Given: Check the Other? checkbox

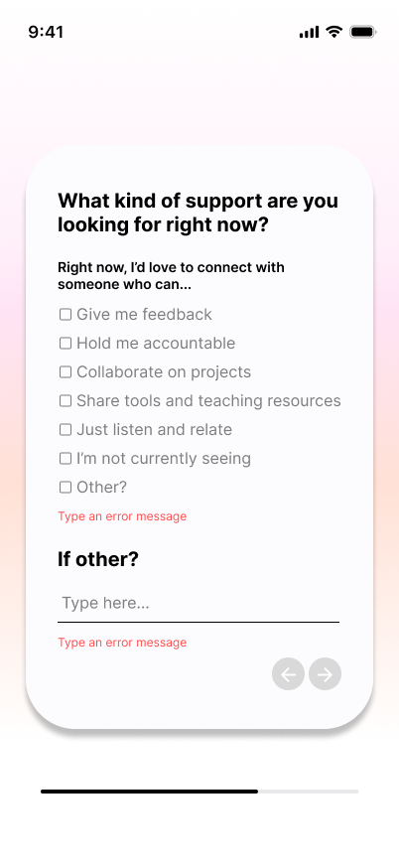Looking at the screenshot, I should 66,488.
